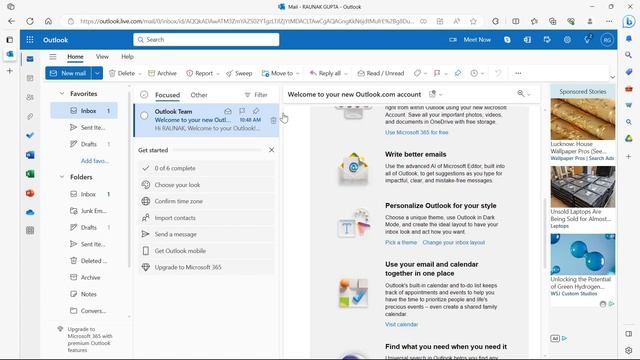
Task: Launch the Word app from rail
Action: (30, 155)
